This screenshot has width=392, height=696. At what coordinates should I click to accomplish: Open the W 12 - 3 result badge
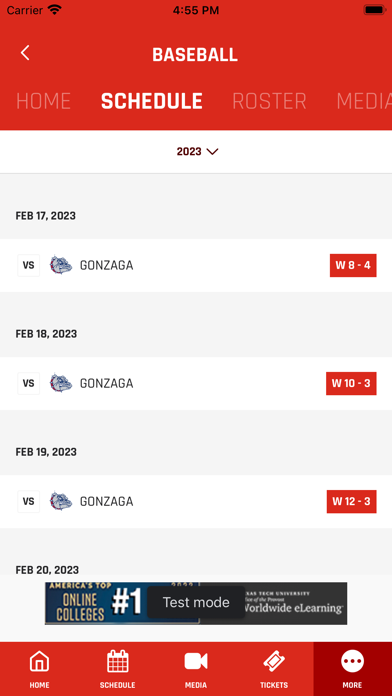[x=352, y=502]
